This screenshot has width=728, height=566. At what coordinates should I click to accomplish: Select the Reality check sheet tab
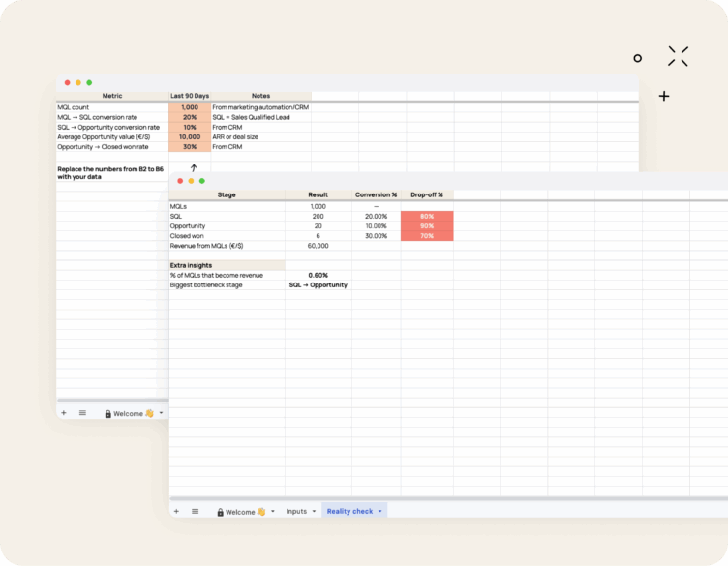coord(349,511)
